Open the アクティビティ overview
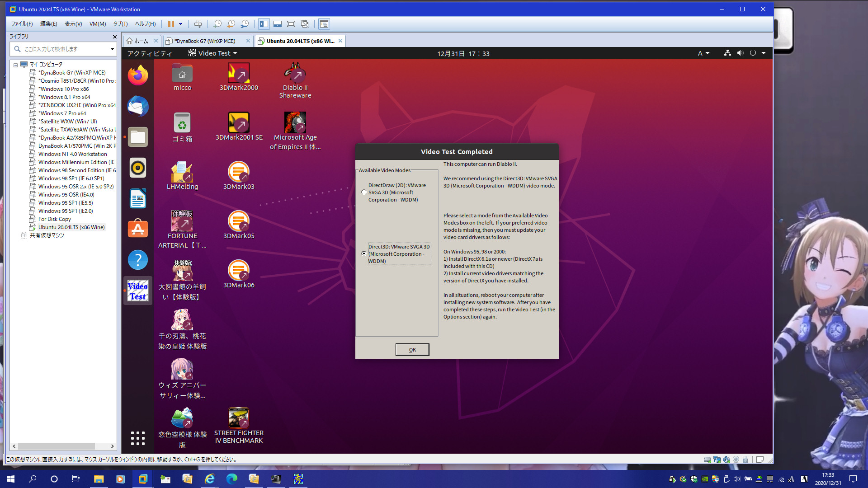This screenshot has height=488, width=868. tap(150, 53)
